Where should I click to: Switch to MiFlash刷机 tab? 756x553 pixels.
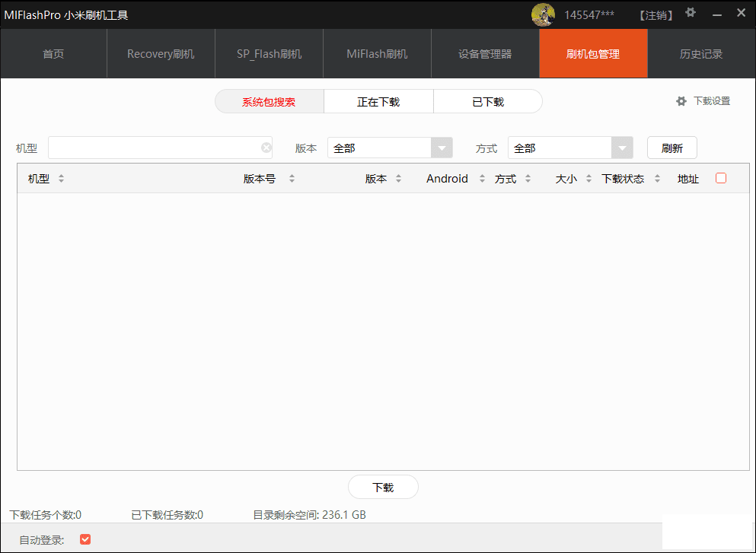377,53
